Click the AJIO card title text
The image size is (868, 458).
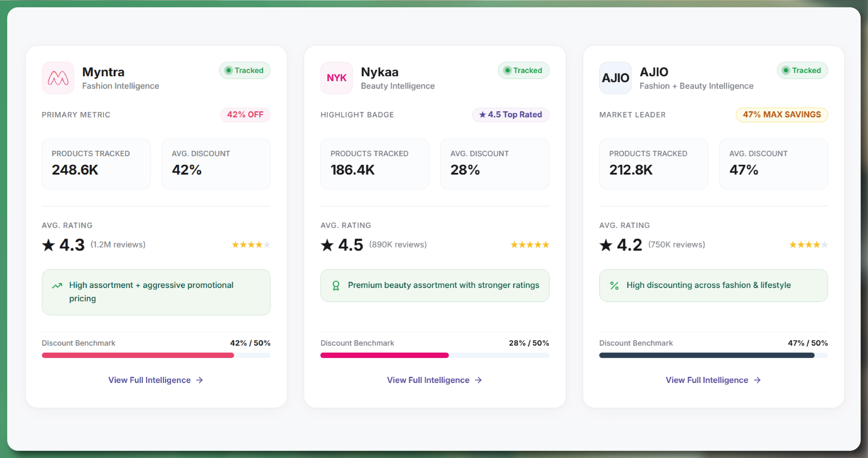pyautogui.click(x=654, y=72)
